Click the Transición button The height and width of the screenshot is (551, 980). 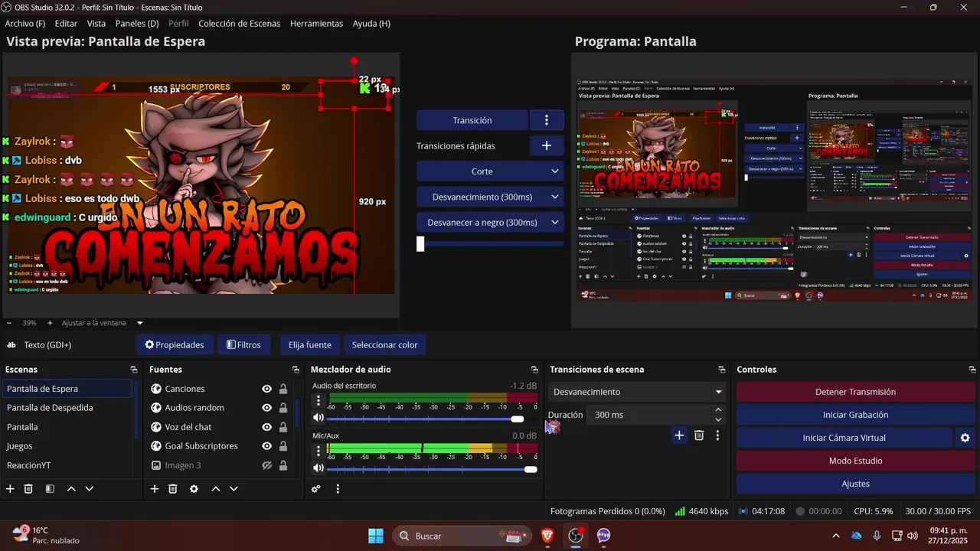[472, 120]
